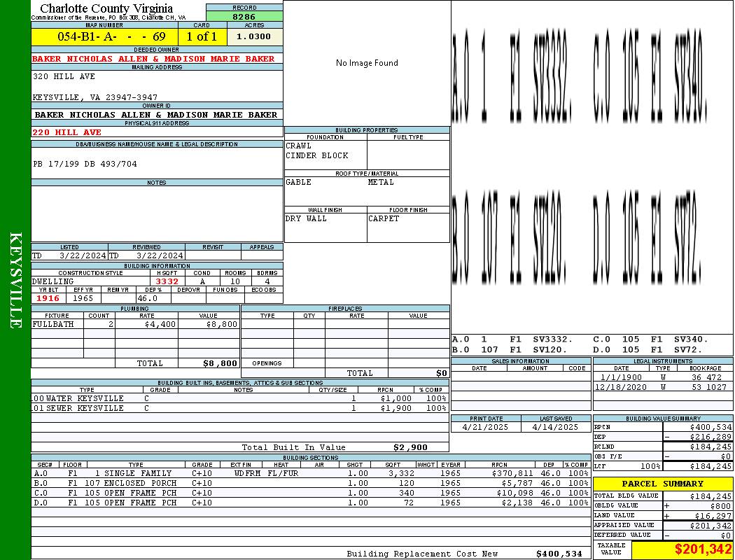Click floor finish CARPET
Viewport: 735px width, 560px height.
384,218
